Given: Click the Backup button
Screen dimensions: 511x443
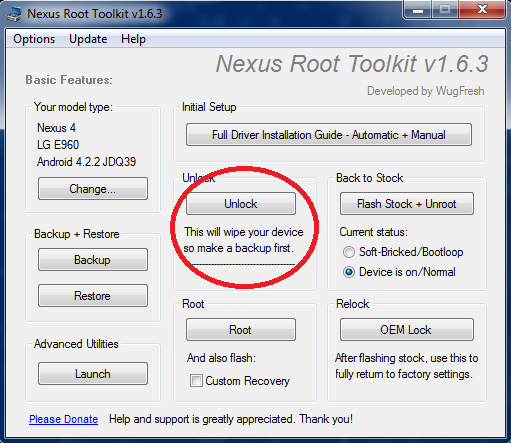Looking at the screenshot, I should tap(93, 259).
